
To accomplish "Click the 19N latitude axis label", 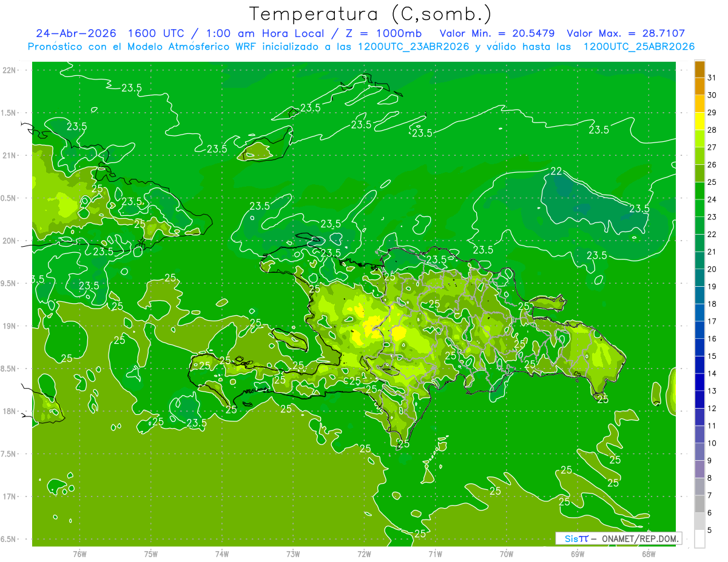I will click(x=10, y=326).
